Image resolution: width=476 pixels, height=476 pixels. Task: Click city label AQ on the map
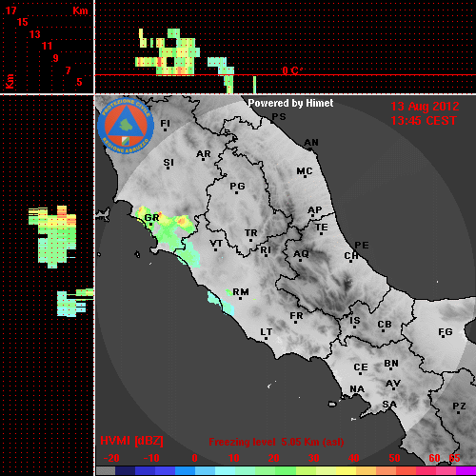(301, 254)
